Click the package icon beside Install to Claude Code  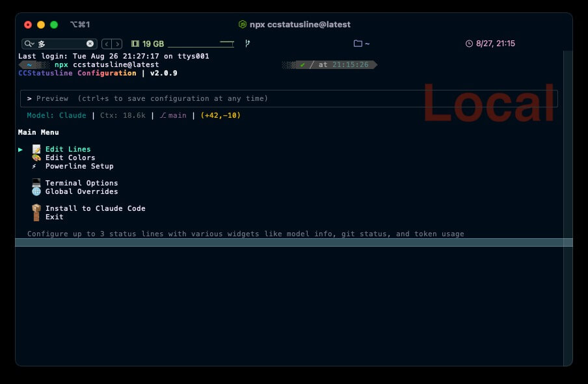(x=36, y=208)
